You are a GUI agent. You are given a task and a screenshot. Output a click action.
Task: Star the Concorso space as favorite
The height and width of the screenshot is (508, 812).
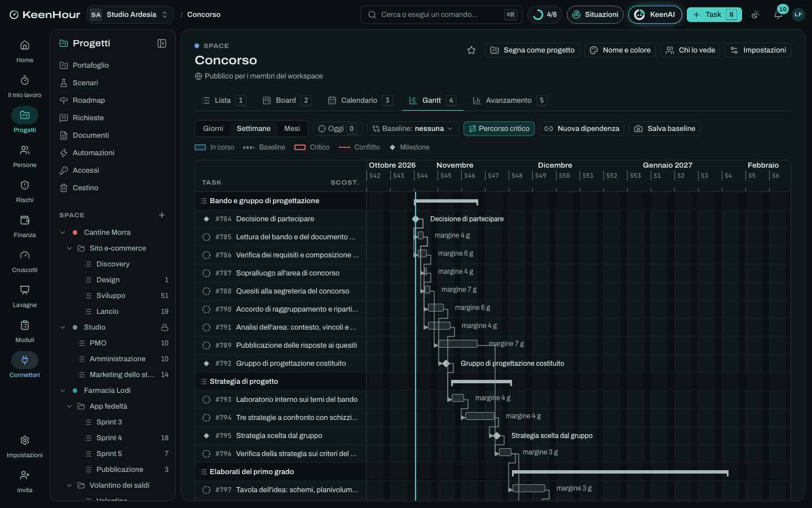pos(471,50)
